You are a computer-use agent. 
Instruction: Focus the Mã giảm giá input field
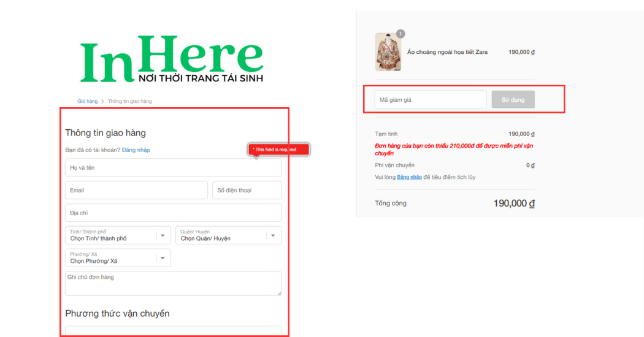point(431,100)
